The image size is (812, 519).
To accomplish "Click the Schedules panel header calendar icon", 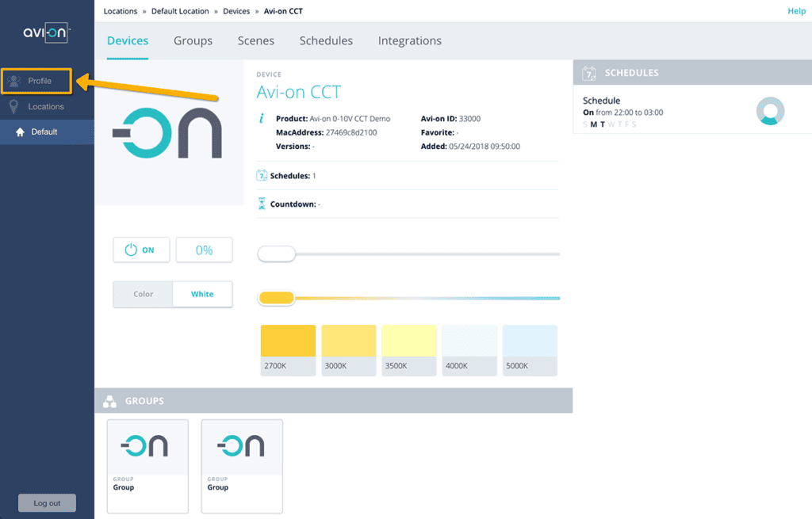I will coord(588,73).
